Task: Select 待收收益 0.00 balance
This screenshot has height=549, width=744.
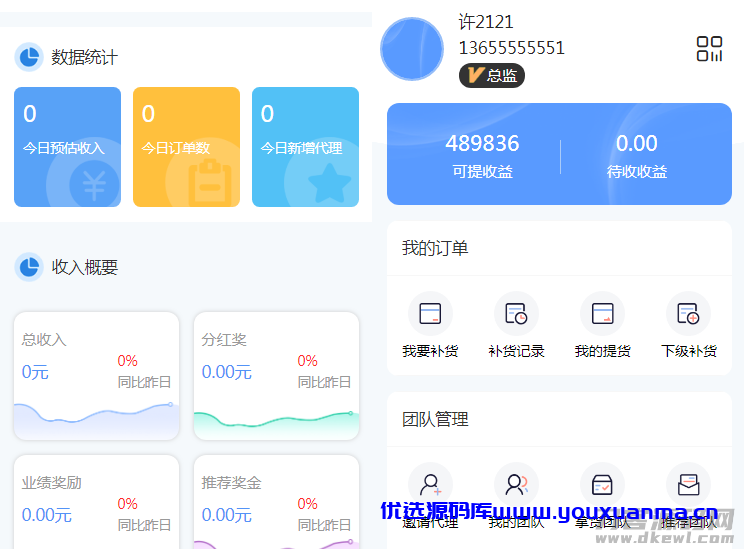Action: coord(637,156)
